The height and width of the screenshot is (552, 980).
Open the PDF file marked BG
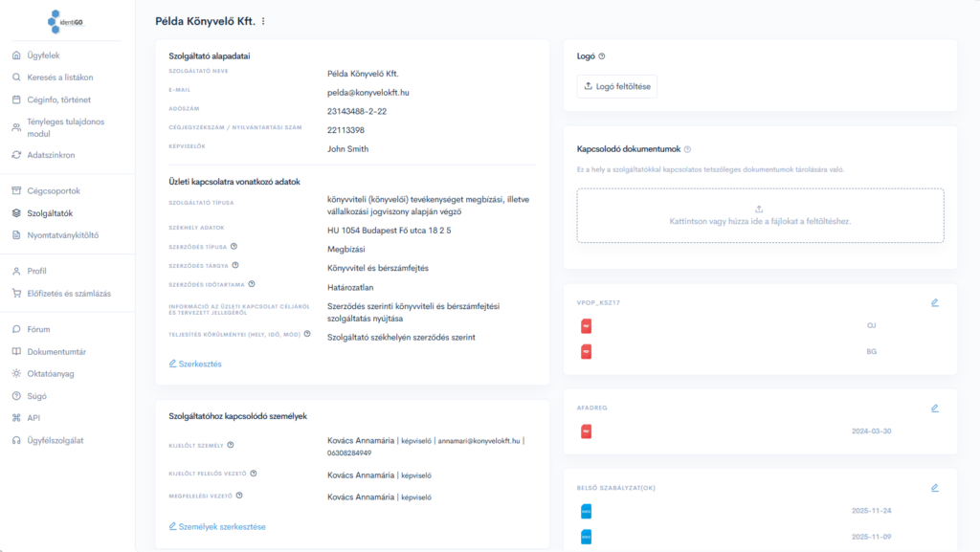(x=587, y=351)
